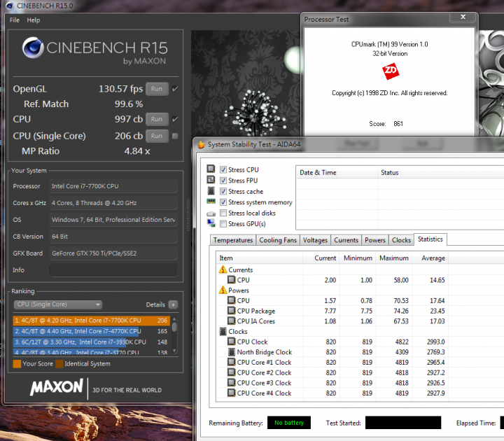Click the empty Info input field
The height and width of the screenshot is (441, 504).
point(113,270)
